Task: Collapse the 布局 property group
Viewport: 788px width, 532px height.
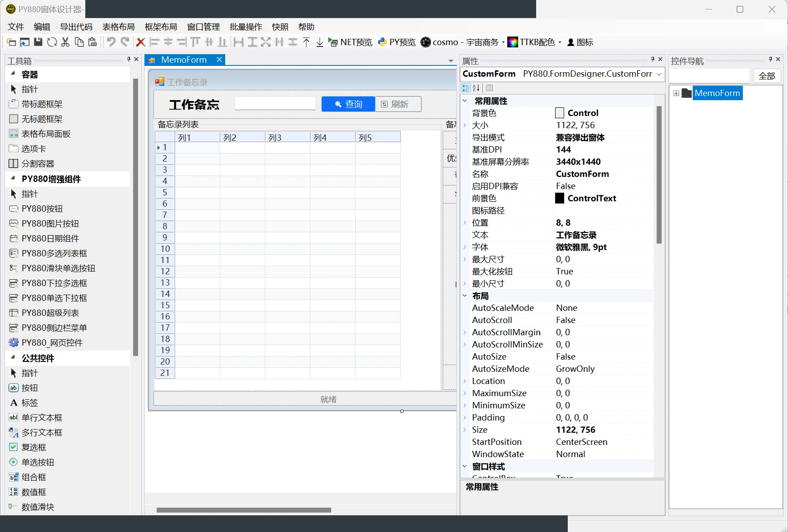Action: click(x=465, y=296)
